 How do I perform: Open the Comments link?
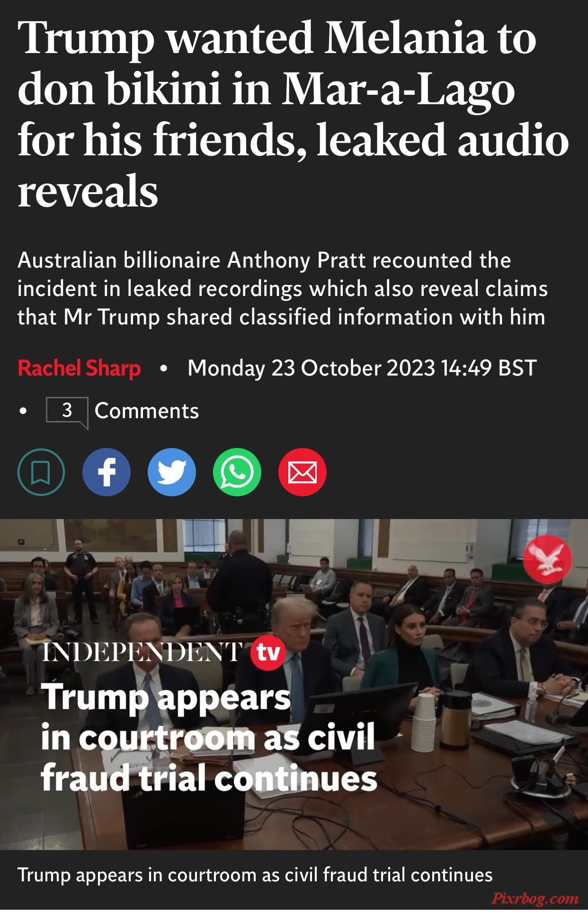point(147,411)
